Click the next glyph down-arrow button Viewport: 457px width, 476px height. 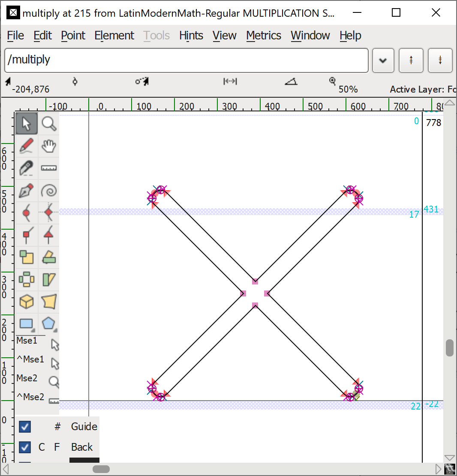[440, 60]
